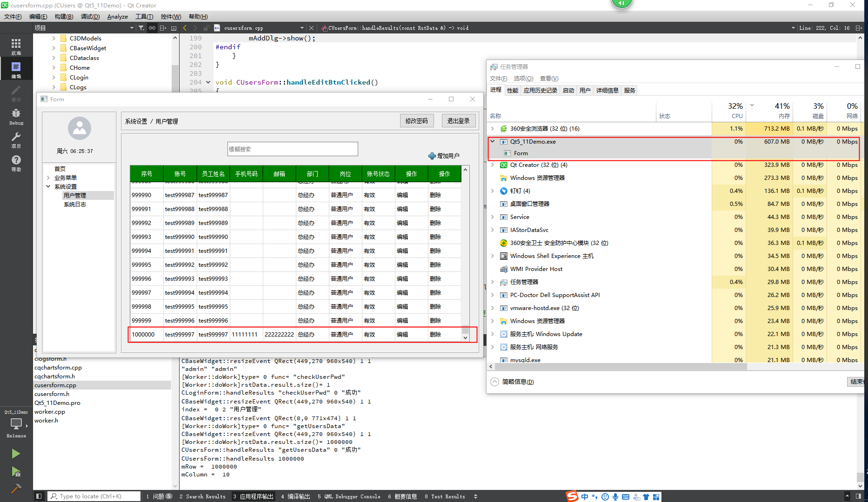Click 360 browser icon in Task Manager
This screenshot has height=502, width=868.
[503, 129]
